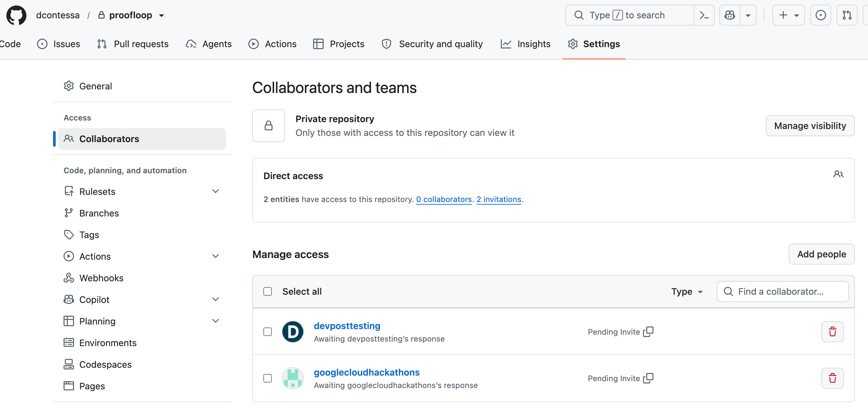Tick the googlecloudhackathons row checkbox

[268, 378]
